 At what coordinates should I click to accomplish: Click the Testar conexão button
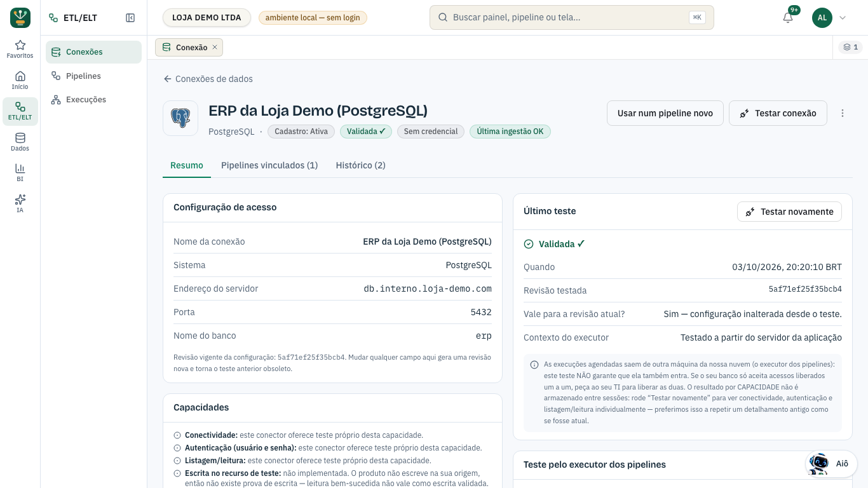coord(778,113)
